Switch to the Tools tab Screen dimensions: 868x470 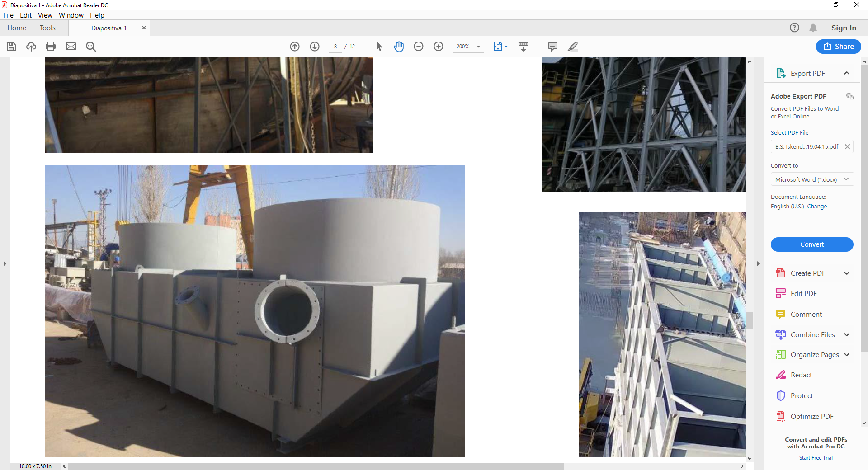(47, 28)
